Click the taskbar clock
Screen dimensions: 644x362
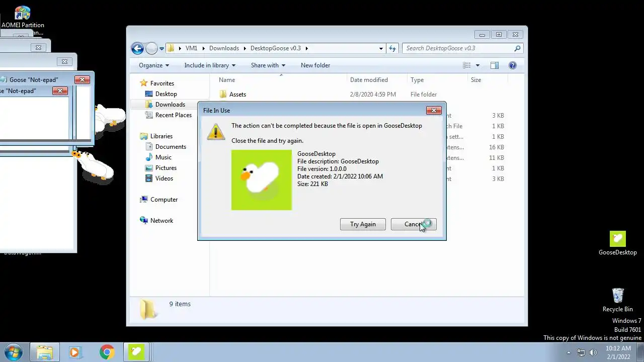click(x=618, y=352)
